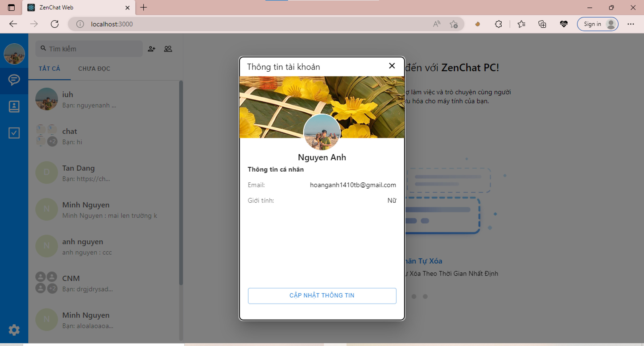Close the Thông tin tài khoản dialog
644x346 pixels.
click(392, 66)
